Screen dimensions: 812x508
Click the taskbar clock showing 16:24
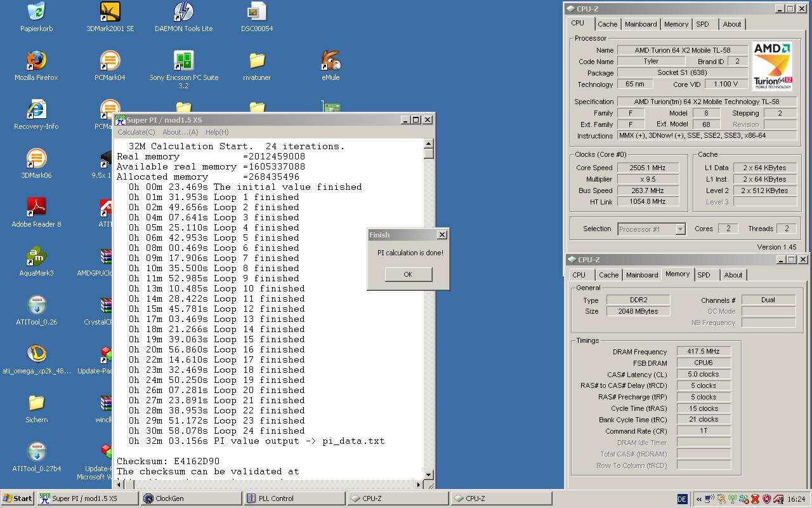coord(796,499)
